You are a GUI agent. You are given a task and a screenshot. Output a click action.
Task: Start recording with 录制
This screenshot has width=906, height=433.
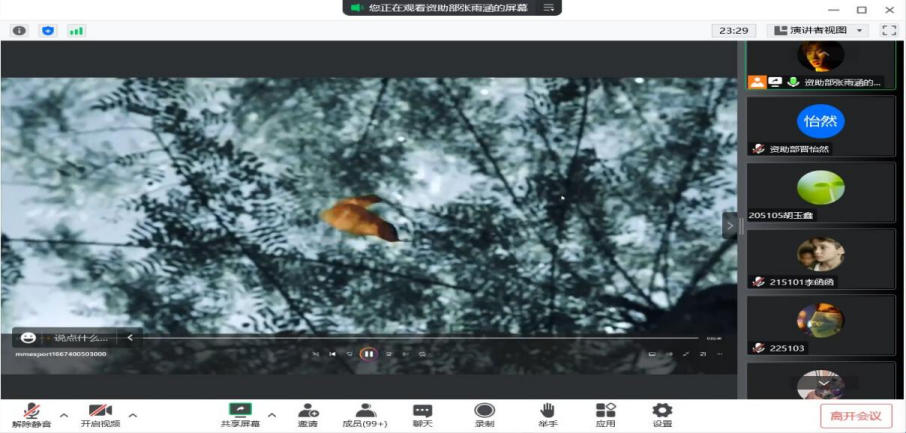[484, 415]
